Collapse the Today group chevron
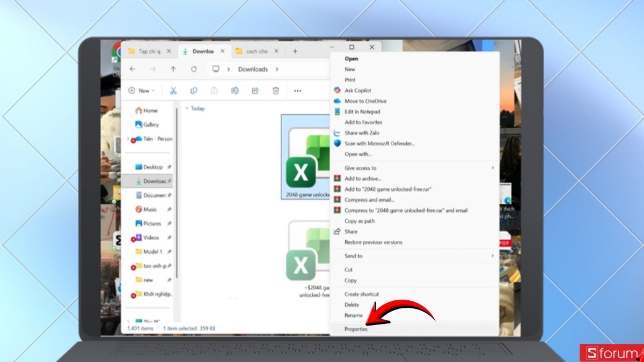644x362 pixels. [187, 108]
